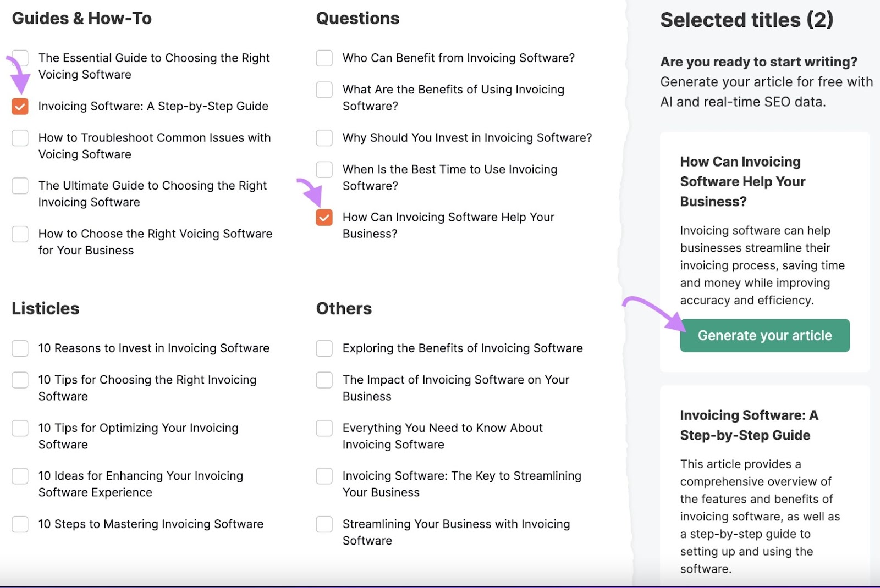Check "10 Tips for Optimizing Your Invoicing Software"
The width and height of the screenshot is (880, 588).
pos(20,428)
